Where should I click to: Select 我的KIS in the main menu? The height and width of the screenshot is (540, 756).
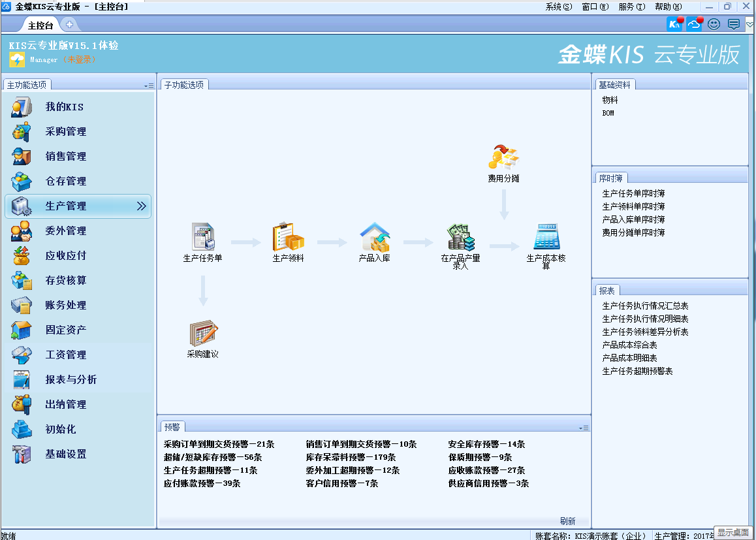point(64,106)
